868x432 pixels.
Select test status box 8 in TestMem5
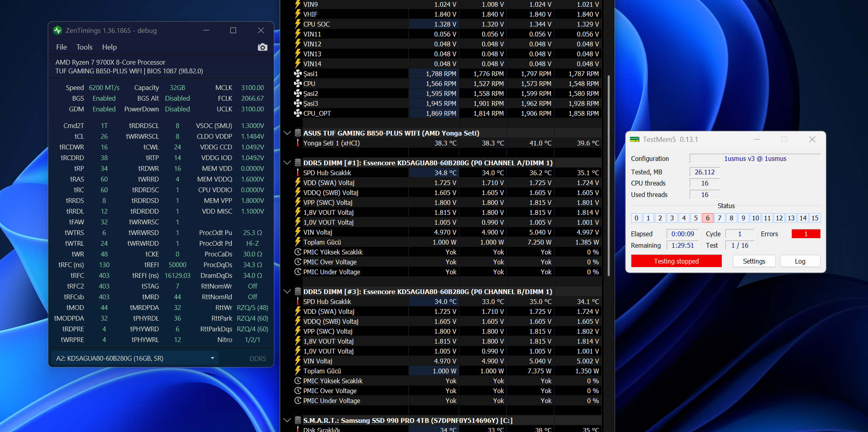(731, 218)
